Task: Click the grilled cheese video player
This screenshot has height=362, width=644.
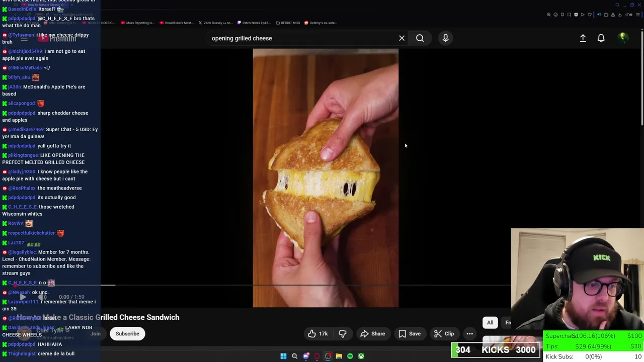Action: (326, 177)
